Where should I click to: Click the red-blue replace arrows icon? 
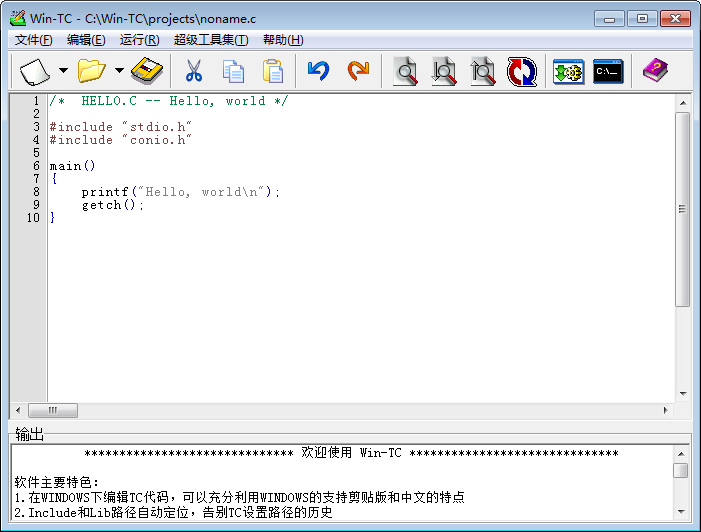coord(522,72)
